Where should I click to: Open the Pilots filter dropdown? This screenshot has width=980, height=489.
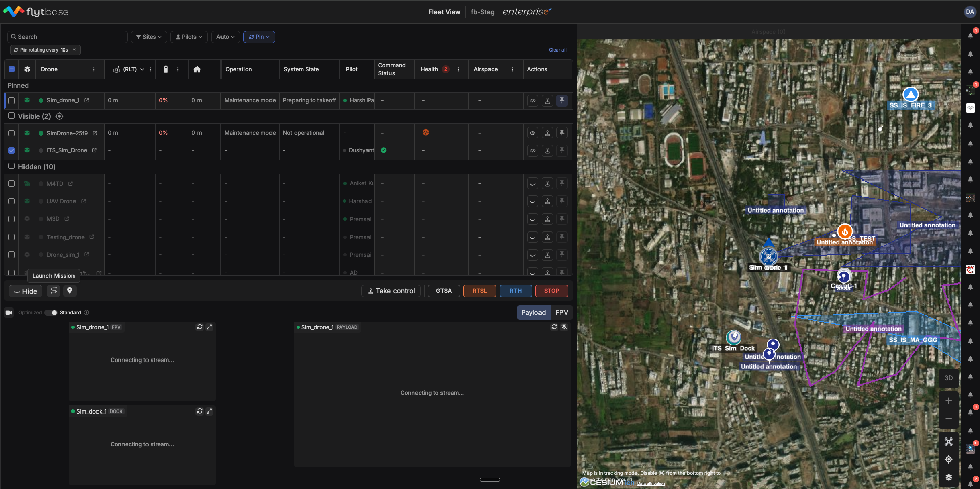coord(189,37)
